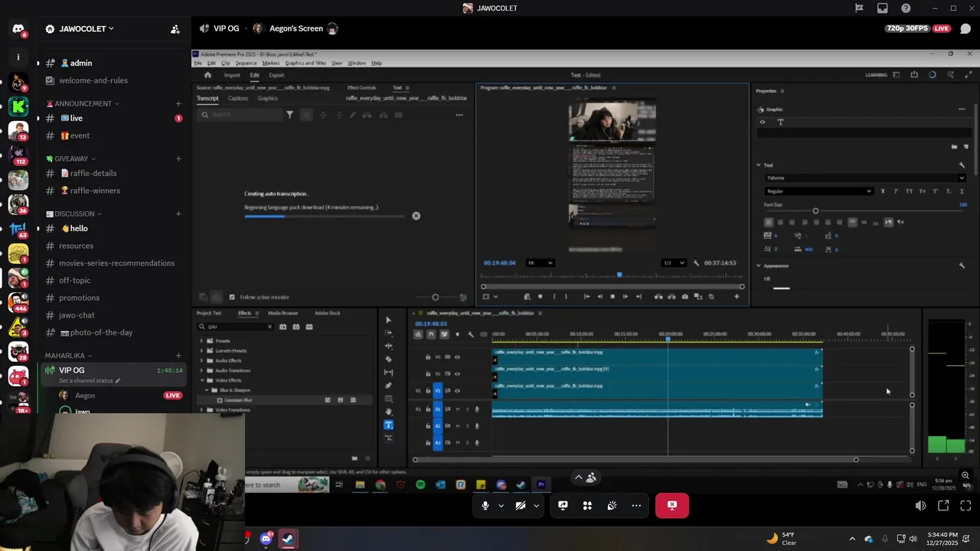Open the Captions tab in Text panel
Screen dimensions: 980x551
(237, 99)
